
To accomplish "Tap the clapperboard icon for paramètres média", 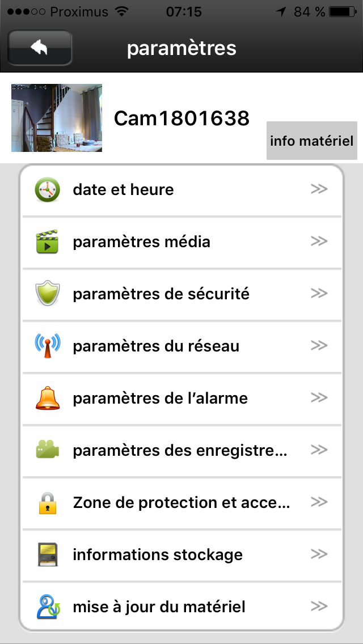I will (47, 242).
